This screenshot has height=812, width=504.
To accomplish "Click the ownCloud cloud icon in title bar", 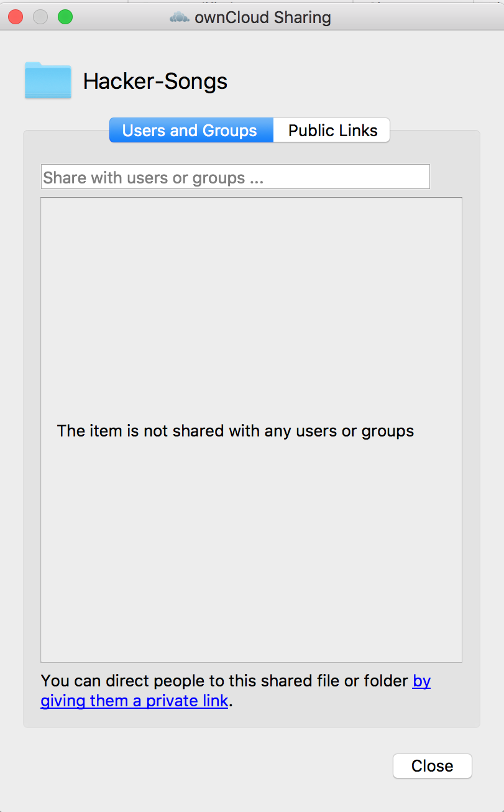I will [179, 17].
